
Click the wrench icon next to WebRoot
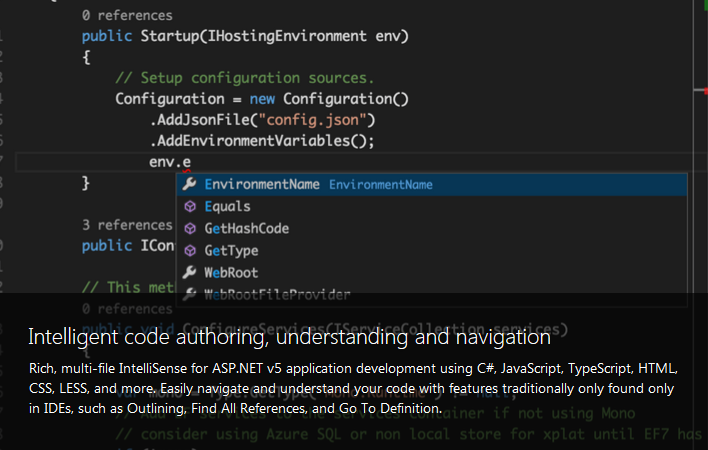190,273
